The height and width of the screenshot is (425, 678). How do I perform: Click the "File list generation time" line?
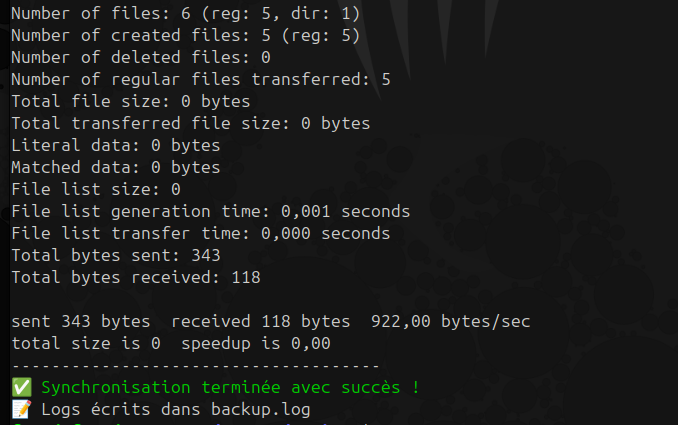coord(210,211)
